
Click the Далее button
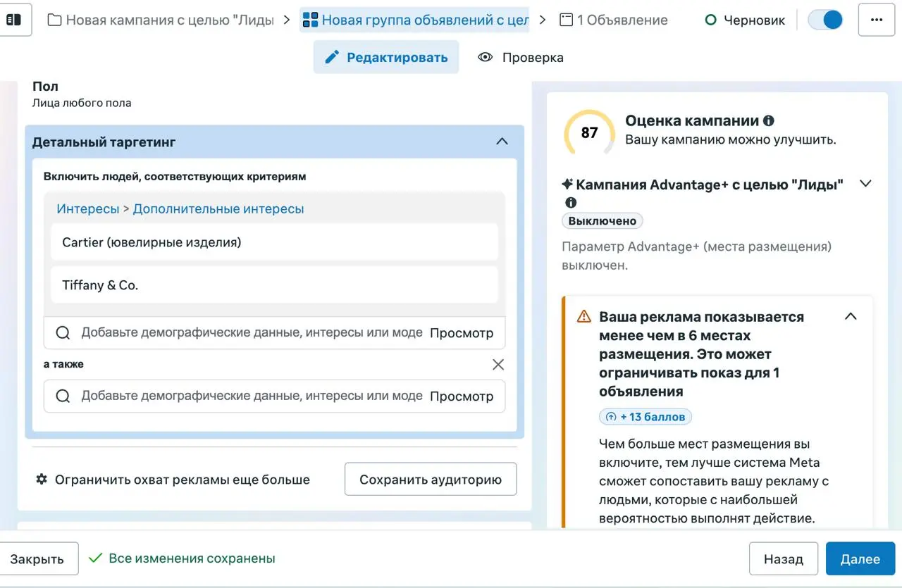[860, 559]
